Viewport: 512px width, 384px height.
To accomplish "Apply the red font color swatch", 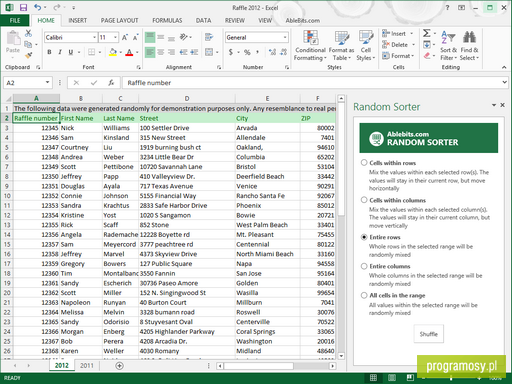I will point(129,52).
